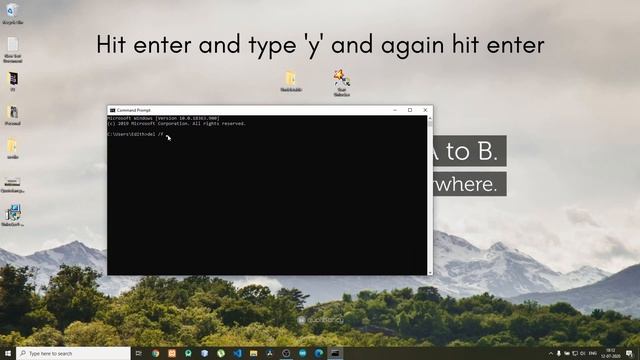Click the Command Prompt title bar icon
Screen dimensions: 640x360
[x=112, y=110]
